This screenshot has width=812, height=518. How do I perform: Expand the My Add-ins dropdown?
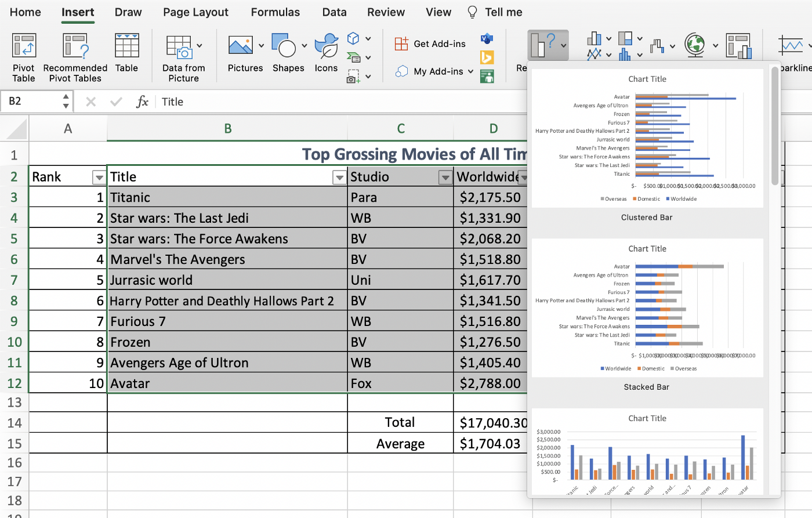pos(470,72)
